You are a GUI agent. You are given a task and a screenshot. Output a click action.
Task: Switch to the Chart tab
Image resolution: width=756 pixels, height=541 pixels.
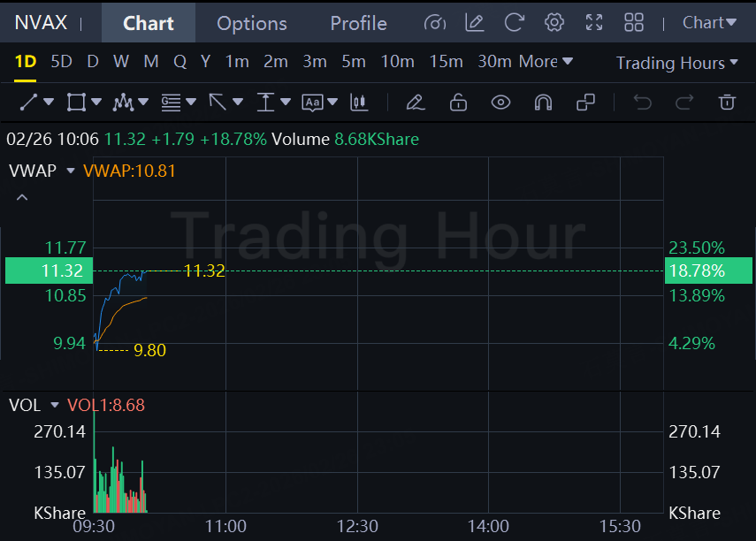point(148,23)
